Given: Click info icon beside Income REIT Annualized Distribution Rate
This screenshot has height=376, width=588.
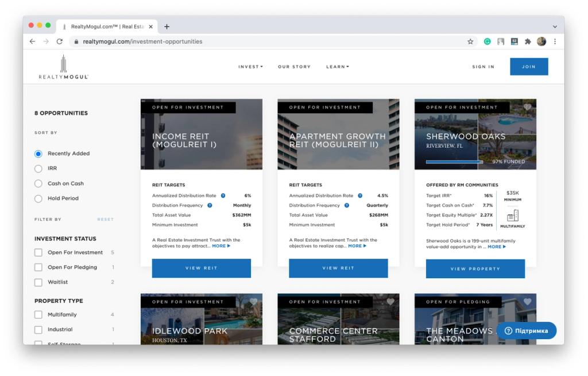Looking at the screenshot, I should click(223, 195).
